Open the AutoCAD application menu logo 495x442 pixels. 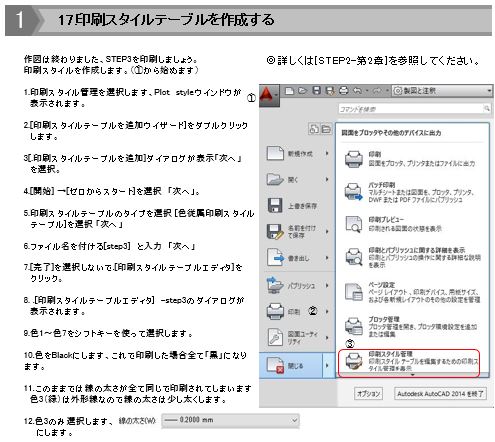(x=269, y=96)
